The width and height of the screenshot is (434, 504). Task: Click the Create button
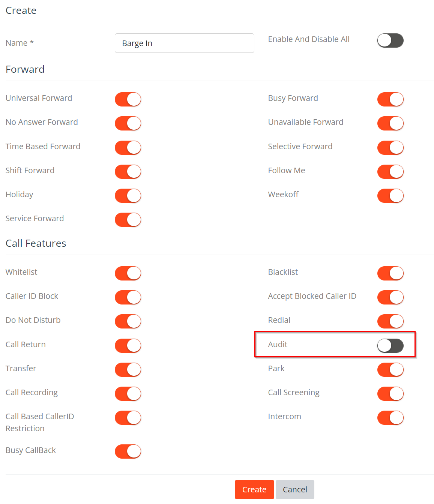tap(254, 489)
